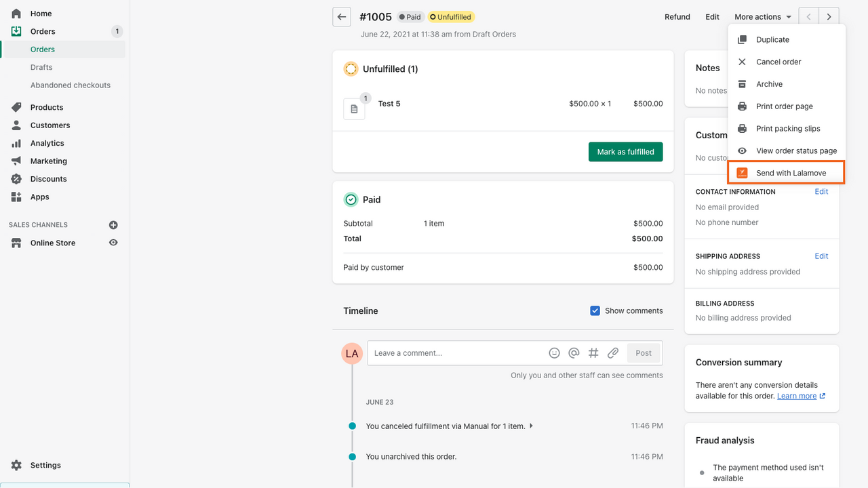The height and width of the screenshot is (488, 868).
Task: Attach a file to the comment
Action: 613,352
